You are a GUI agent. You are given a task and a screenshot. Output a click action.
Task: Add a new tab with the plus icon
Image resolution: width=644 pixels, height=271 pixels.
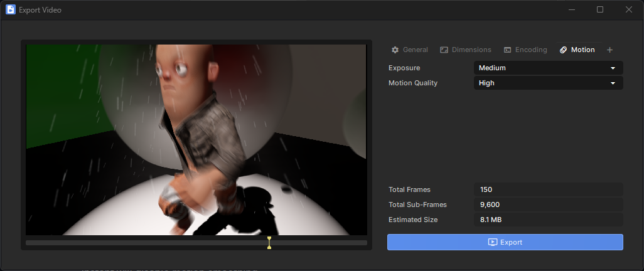[609, 50]
